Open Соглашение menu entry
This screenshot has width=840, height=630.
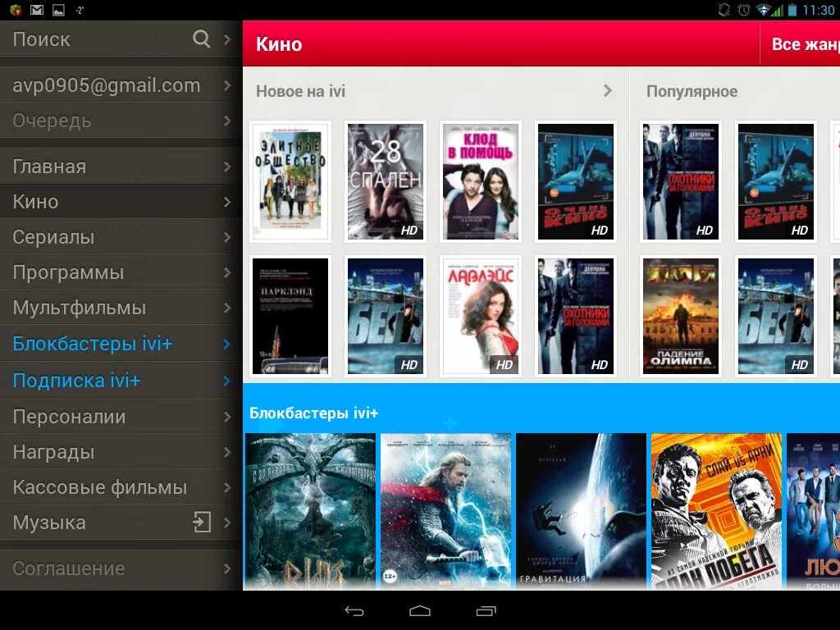[x=121, y=568]
